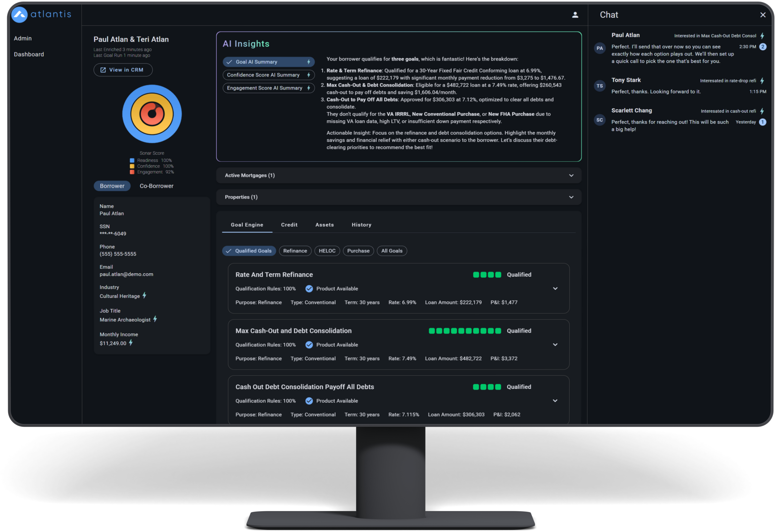Click 'Loan Amount: $482,722' value
780x532 pixels.
point(453,358)
